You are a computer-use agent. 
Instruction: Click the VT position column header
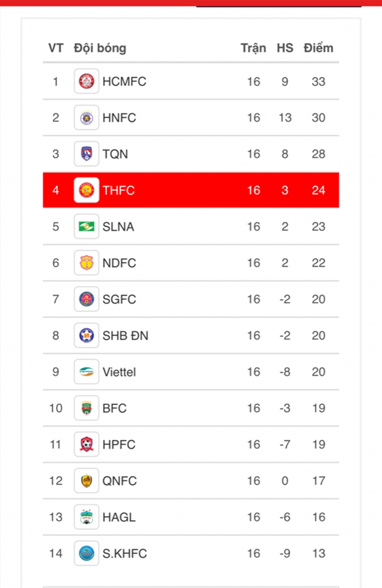point(56,48)
